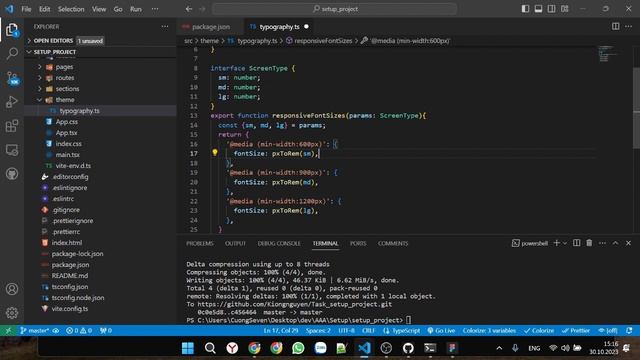Kill the terminal with trash icon

pyautogui.click(x=589, y=243)
